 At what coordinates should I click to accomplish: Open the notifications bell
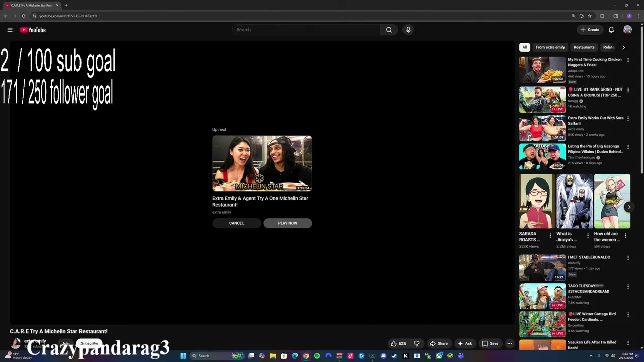pyautogui.click(x=611, y=30)
